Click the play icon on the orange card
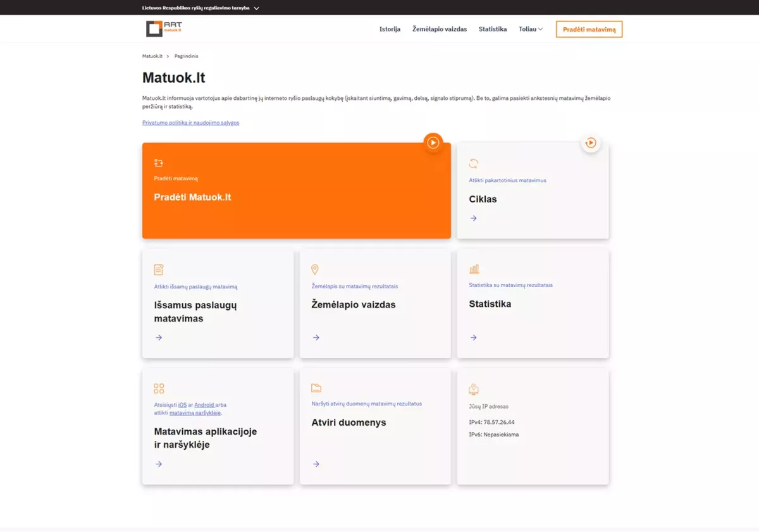 point(433,142)
